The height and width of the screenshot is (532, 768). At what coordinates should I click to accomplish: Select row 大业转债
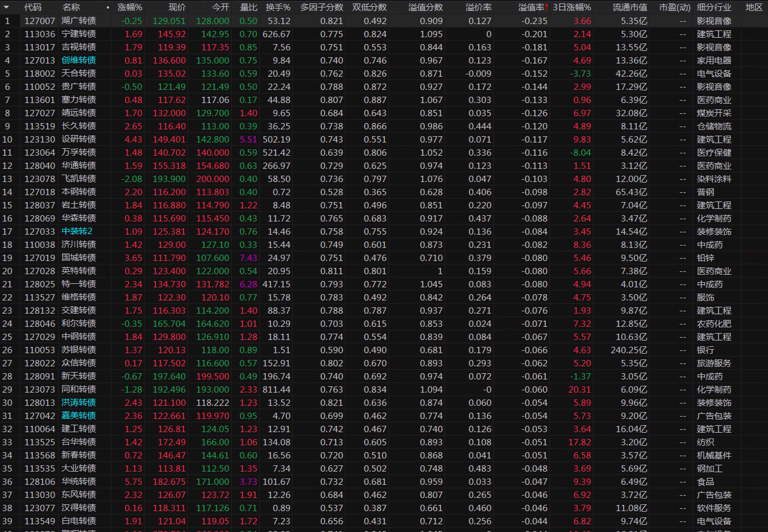pos(384,469)
